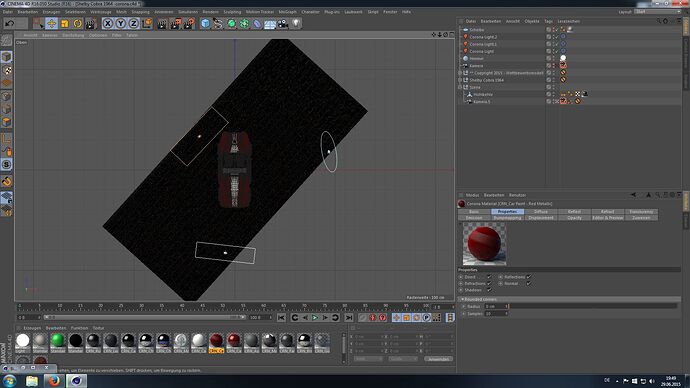
Task: Click the deformer icon in the toolbar
Action: tap(257, 23)
